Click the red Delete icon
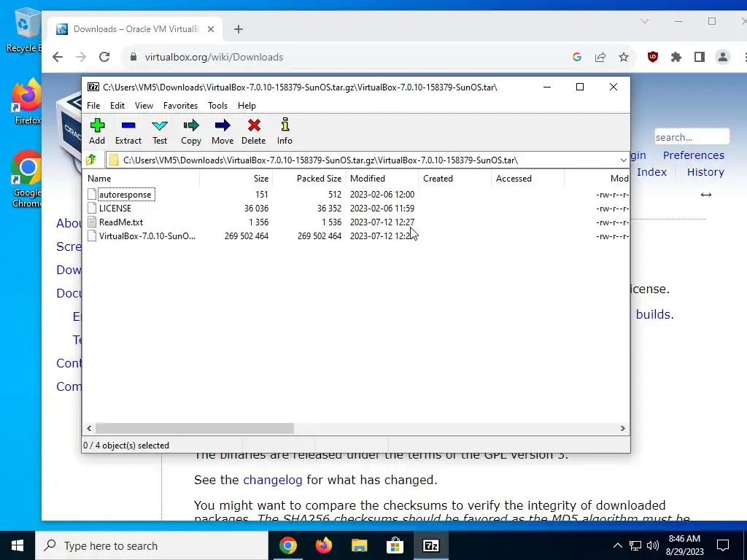747x560 pixels. (x=254, y=125)
